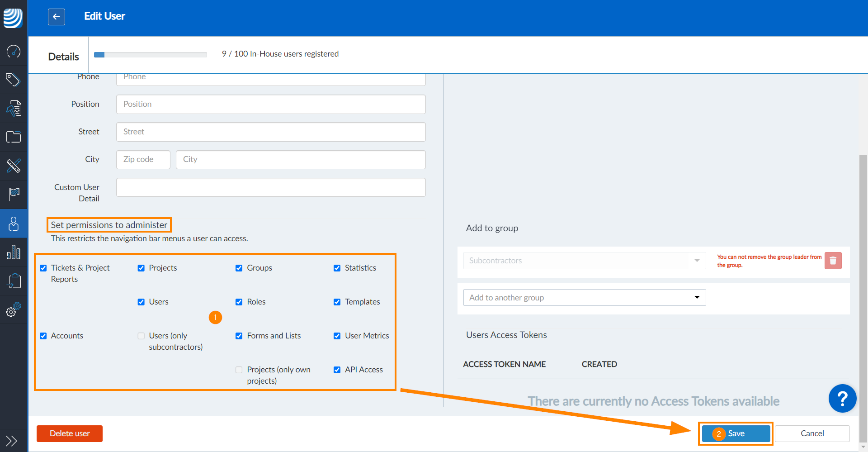
Task: Open the app logo home
Action: pos(13,18)
